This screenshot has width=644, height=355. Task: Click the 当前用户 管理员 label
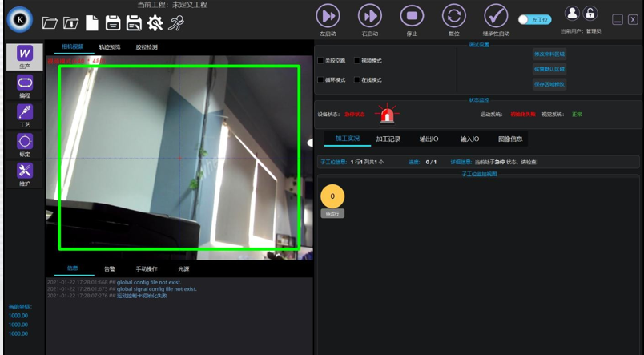[x=582, y=31]
